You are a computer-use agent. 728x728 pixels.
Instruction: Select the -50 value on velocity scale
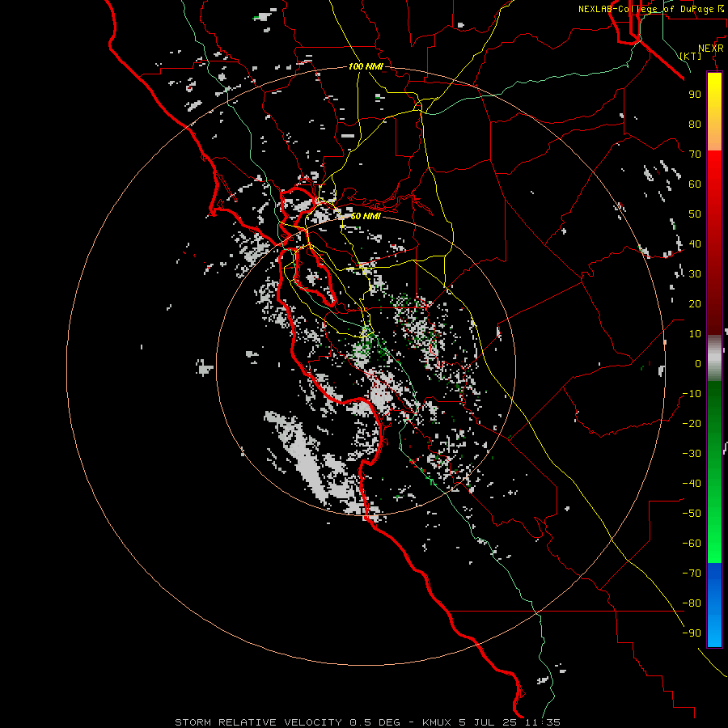click(x=692, y=514)
